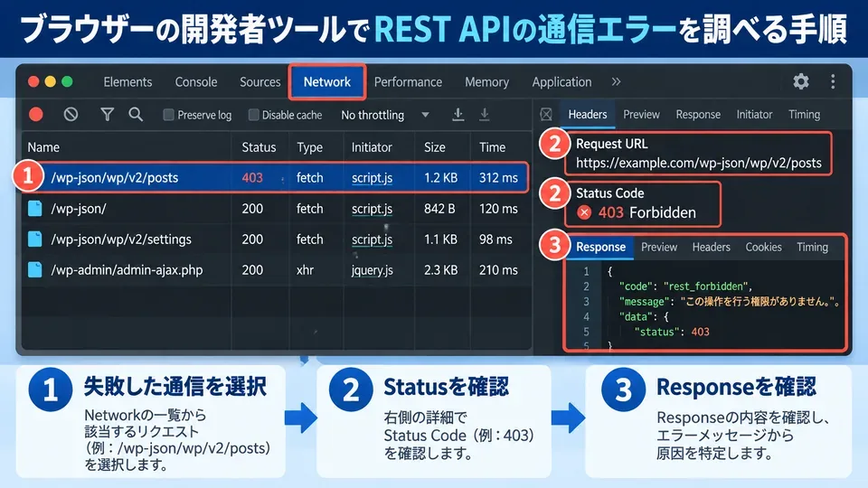
Task: Click the 2.3 KB size cell
Action: (x=440, y=270)
